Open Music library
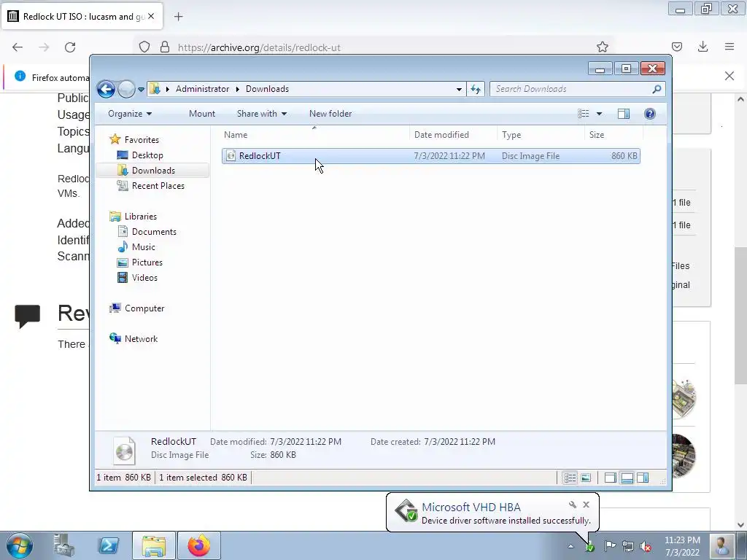The height and width of the screenshot is (560, 747). pyautogui.click(x=143, y=247)
